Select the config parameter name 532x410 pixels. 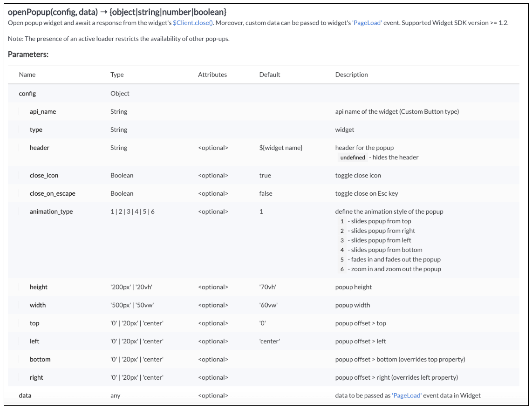27,94
